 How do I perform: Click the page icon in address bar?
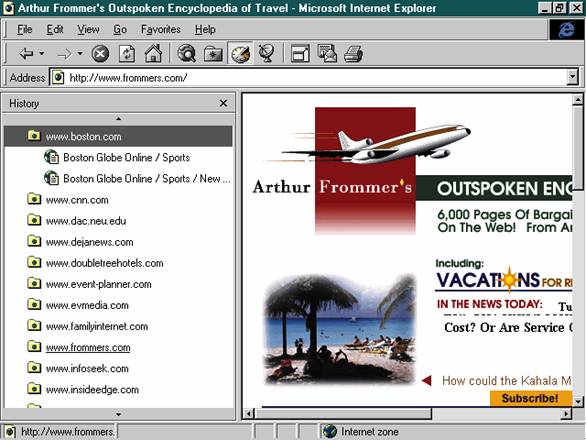(58, 78)
